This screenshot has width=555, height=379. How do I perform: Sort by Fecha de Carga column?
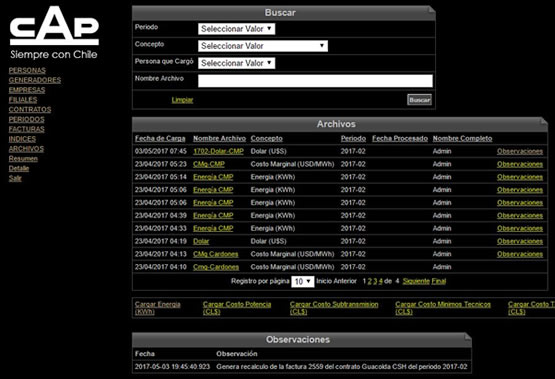pos(160,138)
